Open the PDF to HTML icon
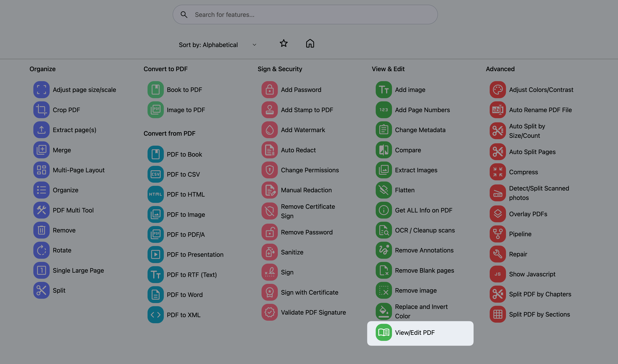 [x=155, y=194]
